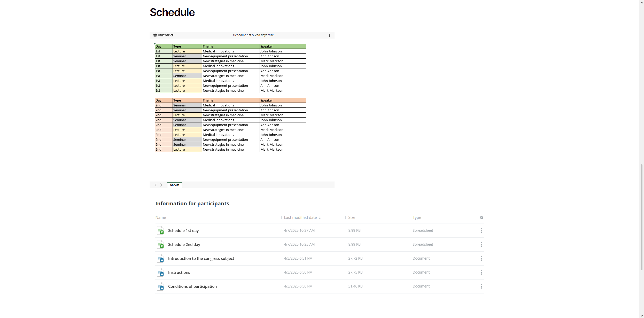The width and height of the screenshot is (644, 318).
Task: Open options for Schedule 2nd day
Action: coord(481,244)
